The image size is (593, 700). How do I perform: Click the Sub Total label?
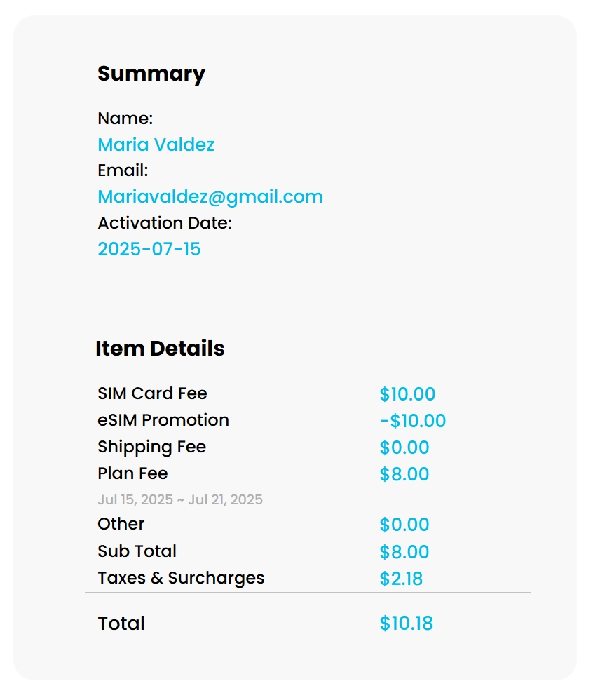coord(137,551)
